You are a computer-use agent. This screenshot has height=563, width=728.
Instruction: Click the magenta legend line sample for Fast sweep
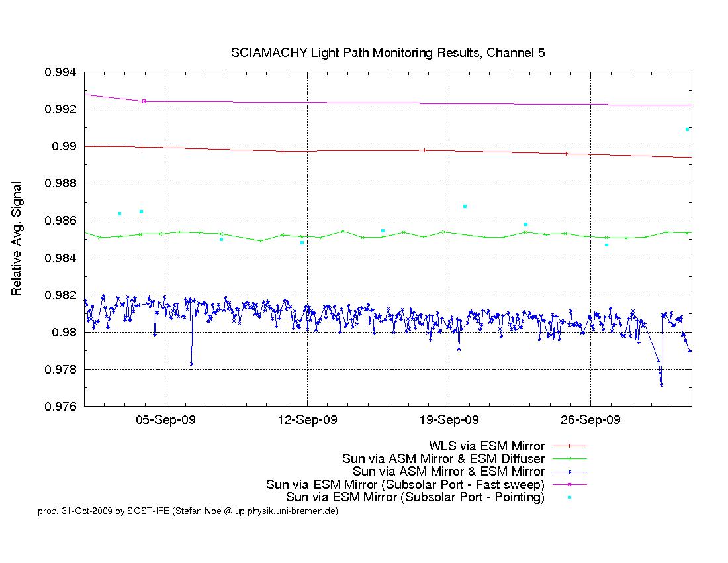click(570, 484)
